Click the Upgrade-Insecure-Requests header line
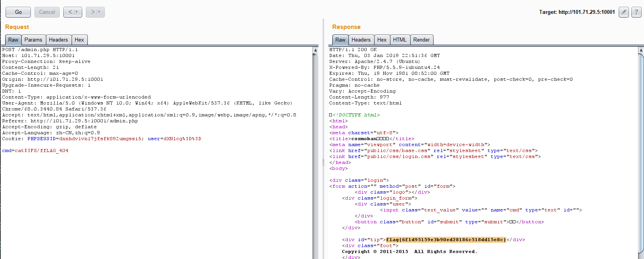Image resolution: width=644 pixels, height=259 pixels. coord(46,85)
